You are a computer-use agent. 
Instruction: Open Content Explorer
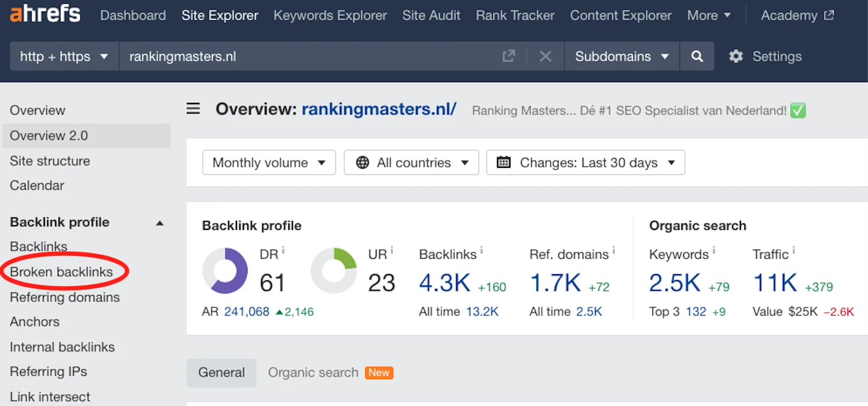[621, 15]
